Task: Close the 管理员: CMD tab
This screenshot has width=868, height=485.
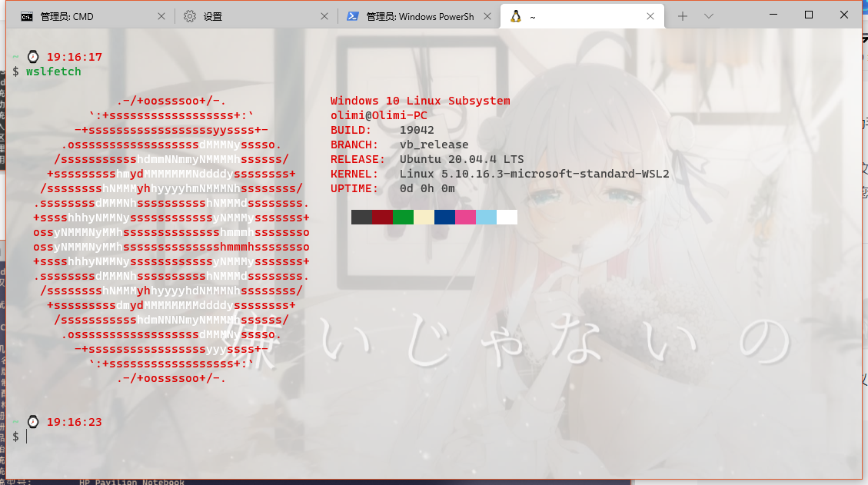Action: tap(160, 15)
